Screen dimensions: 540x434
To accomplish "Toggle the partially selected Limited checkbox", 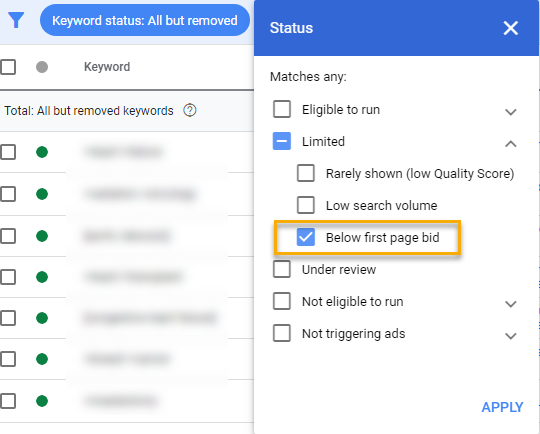I will [x=282, y=141].
